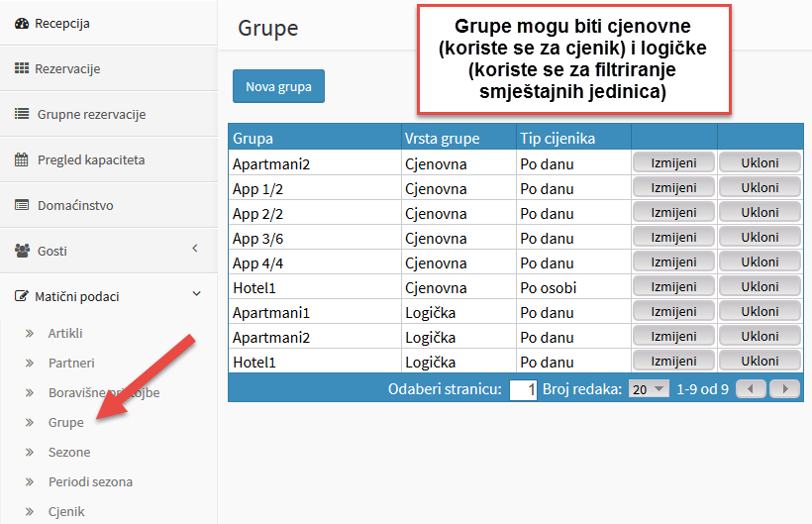This screenshot has width=812, height=524.
Task: Expand the Gosti menu chevron
Action: (x=195, y=249)
